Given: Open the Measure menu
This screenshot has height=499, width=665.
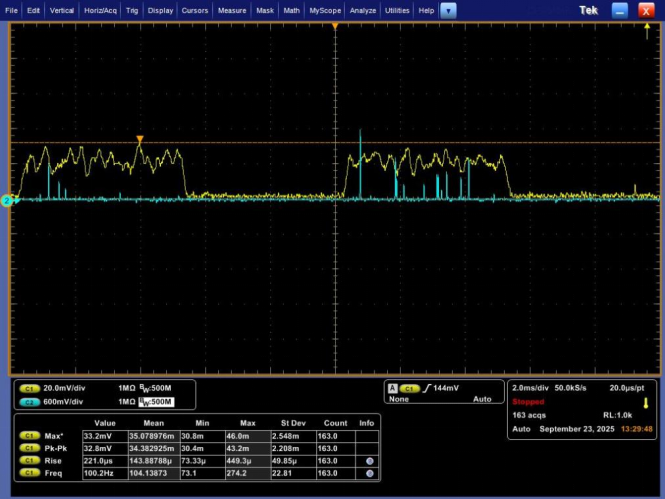Looking at the screenshot, I should coord(232,11).
